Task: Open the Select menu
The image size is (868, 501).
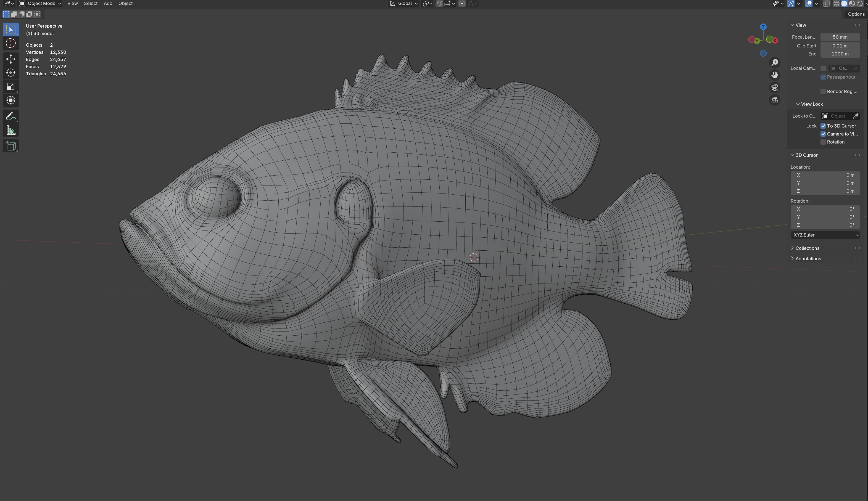Action: 91,3
